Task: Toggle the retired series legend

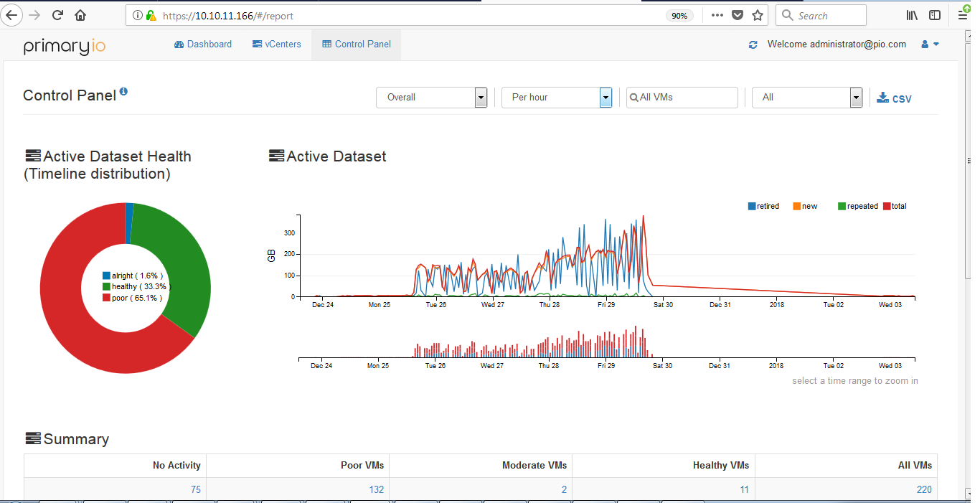Action: [763, 206]
